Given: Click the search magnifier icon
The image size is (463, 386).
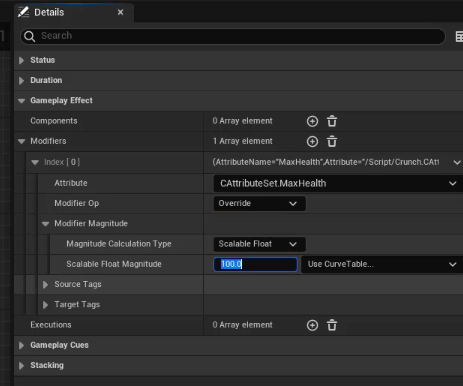Looking at the screenshot, I should pos(29,36).
